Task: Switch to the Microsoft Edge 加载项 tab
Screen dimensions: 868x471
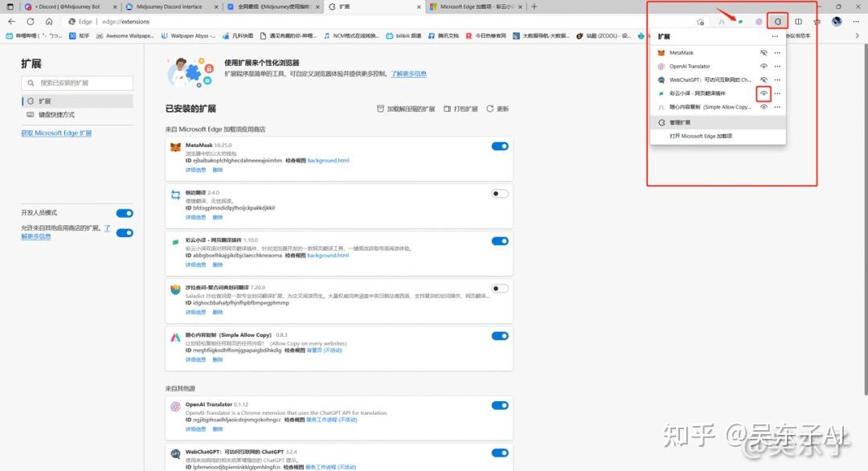Action: click(x=476, y=6)
